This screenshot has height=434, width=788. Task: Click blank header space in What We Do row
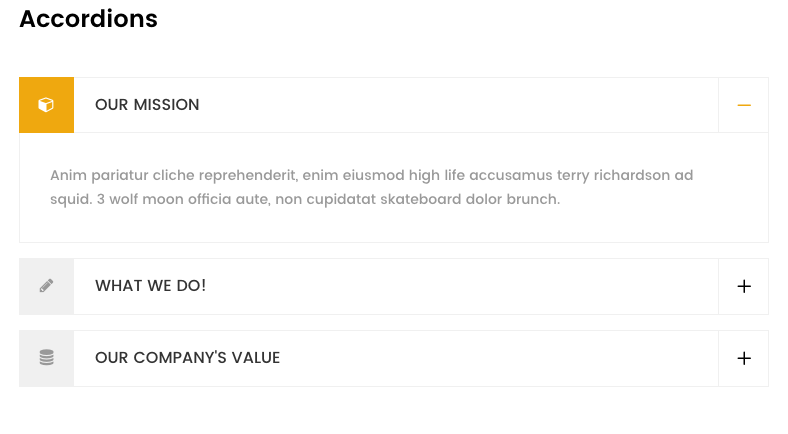click(x=450, y=286)
